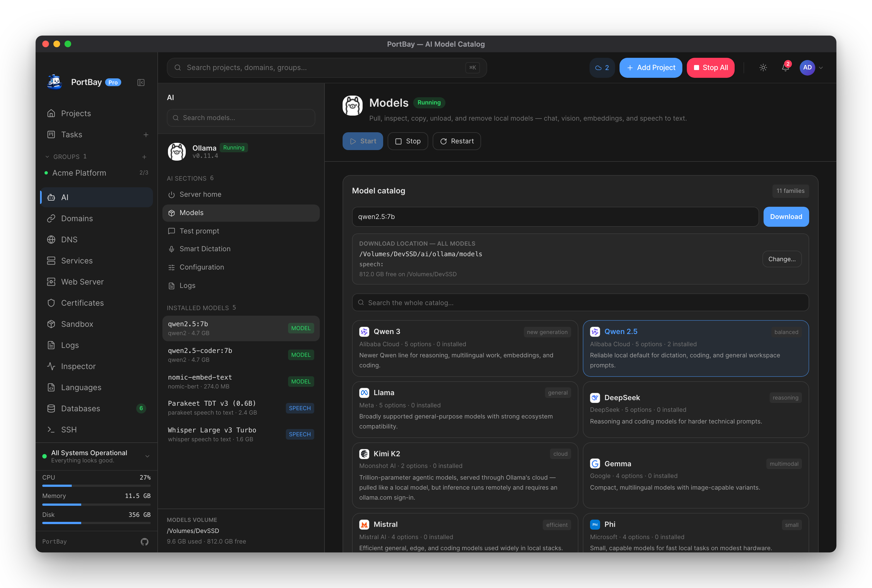Click the Llama Meta icon
Image resolution: width=872 pixels, height=588 pixels.
[x=364, y=393]
